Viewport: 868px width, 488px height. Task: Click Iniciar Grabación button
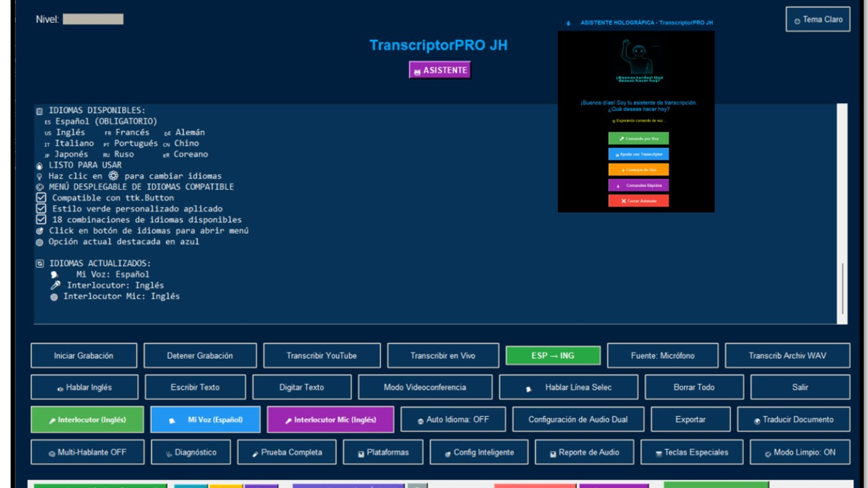pyautogui.click(x=84, y=355)
